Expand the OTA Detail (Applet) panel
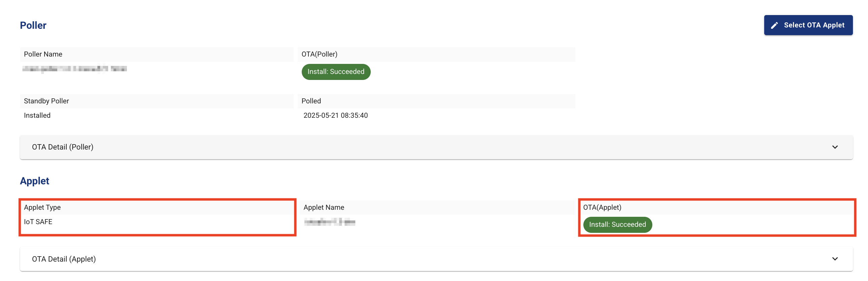868x281 pixels. point(436,259)
